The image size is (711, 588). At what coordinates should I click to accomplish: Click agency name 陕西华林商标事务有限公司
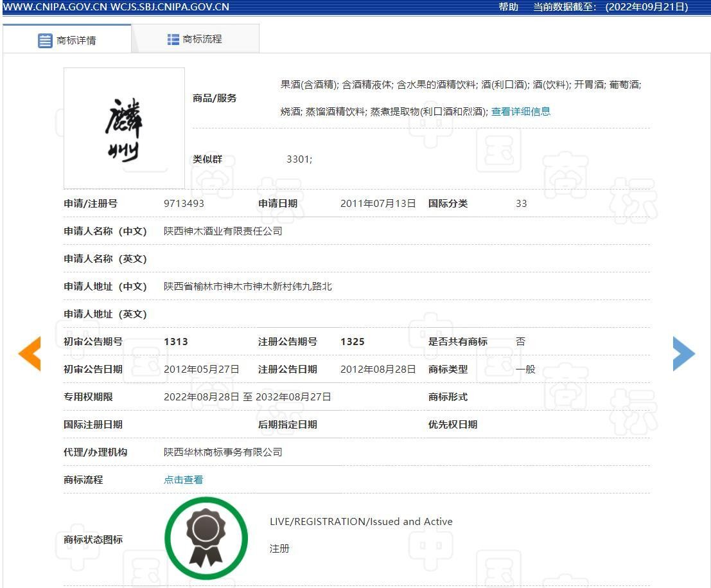(223, 452)
